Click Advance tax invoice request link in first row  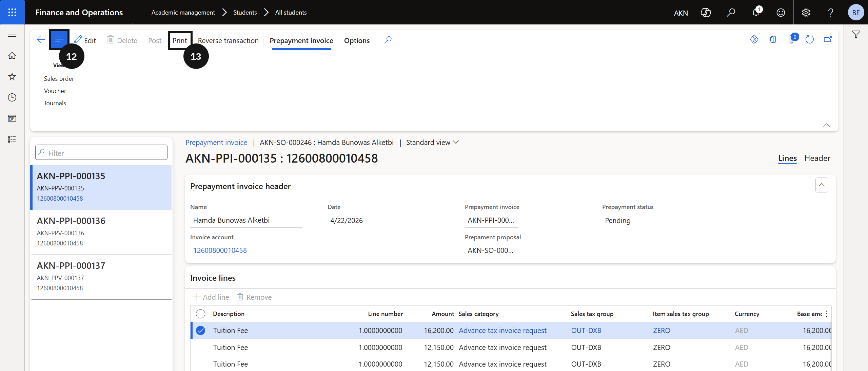(x=502, y=331)
